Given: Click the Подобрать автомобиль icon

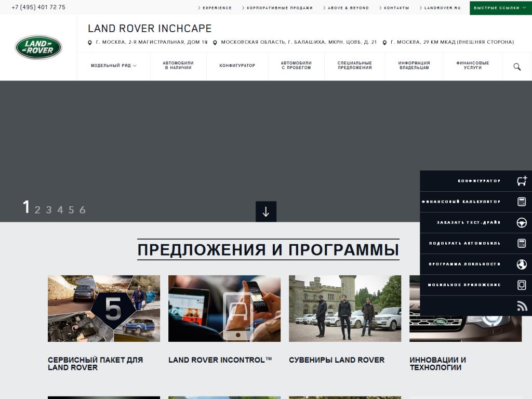Looking at the screenshot, I should click(522, 243).
